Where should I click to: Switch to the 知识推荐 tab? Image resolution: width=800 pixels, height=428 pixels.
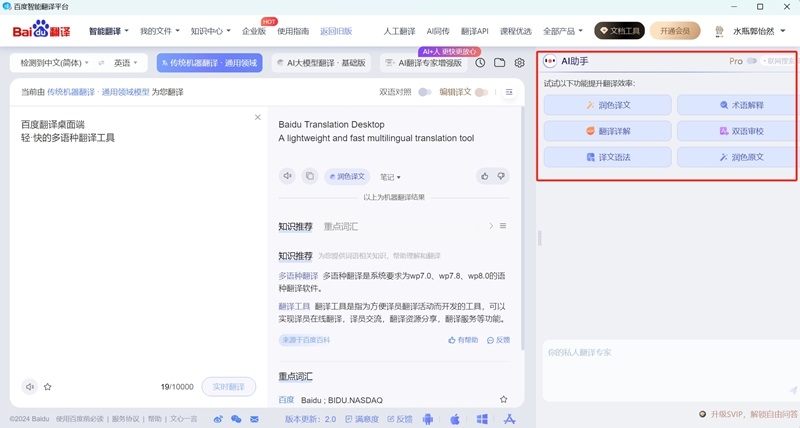point(295,226)
